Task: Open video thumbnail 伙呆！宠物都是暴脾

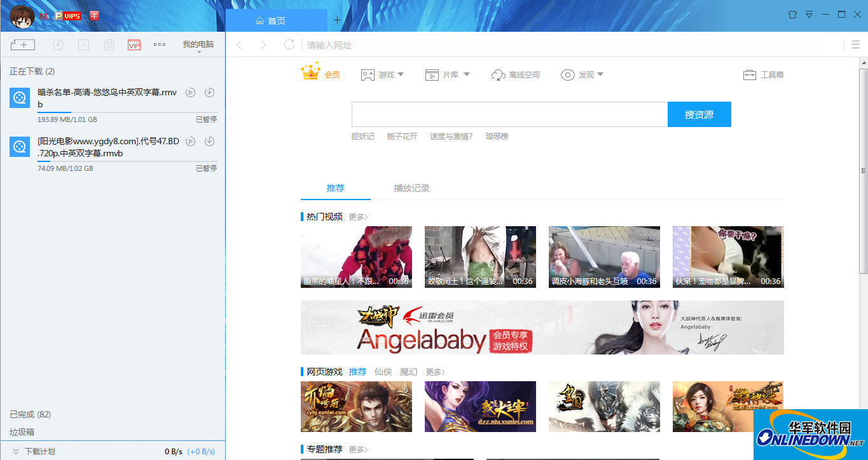Action: [728, 257]
